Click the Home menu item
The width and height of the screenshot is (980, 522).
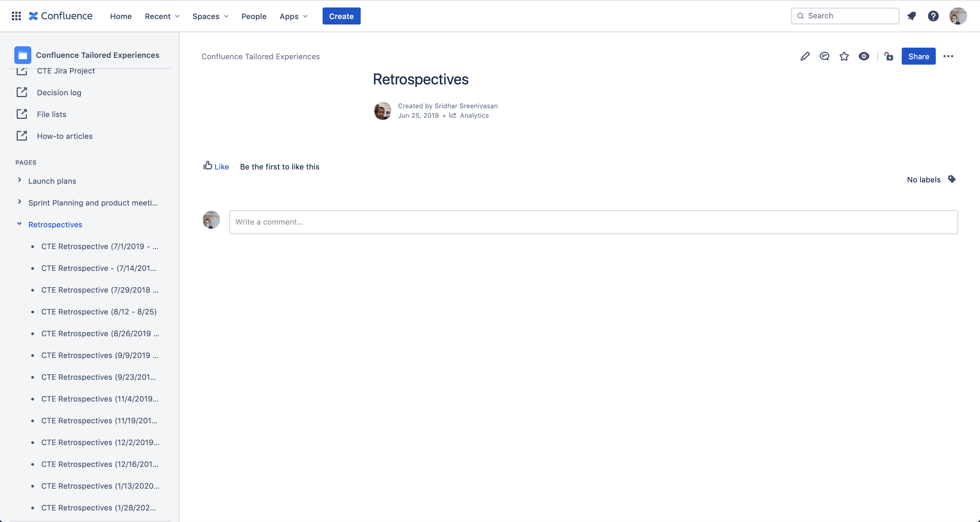[120, 16]
